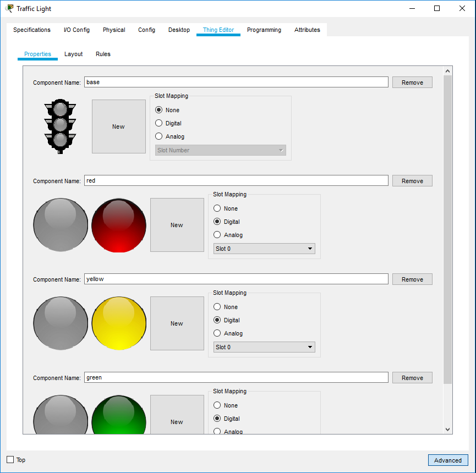This screenshot has width=476, height=473.
Task: Select the gray off-state image for red component
Action: (61, 225)
